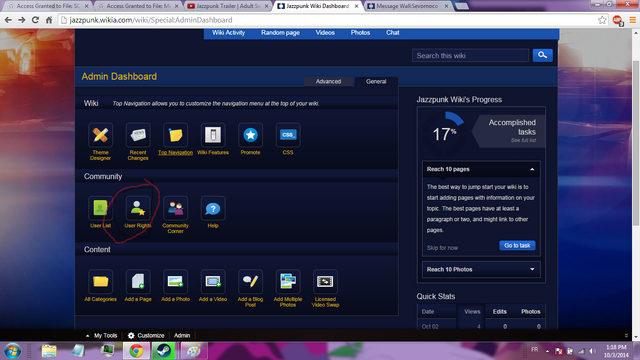The width and height of the screenshot is (640, 360).
Task: Open Community Corner icon
Action: pyautogui.click(x=176, y=208)
